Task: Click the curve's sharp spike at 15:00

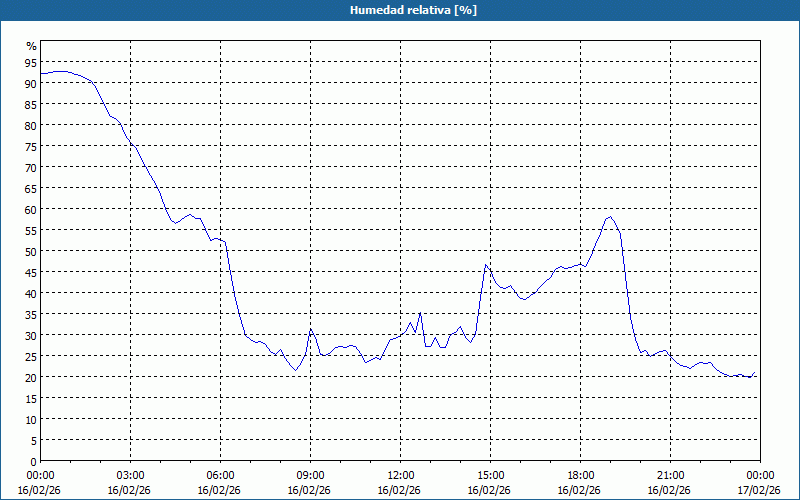Action: (486, 265)
